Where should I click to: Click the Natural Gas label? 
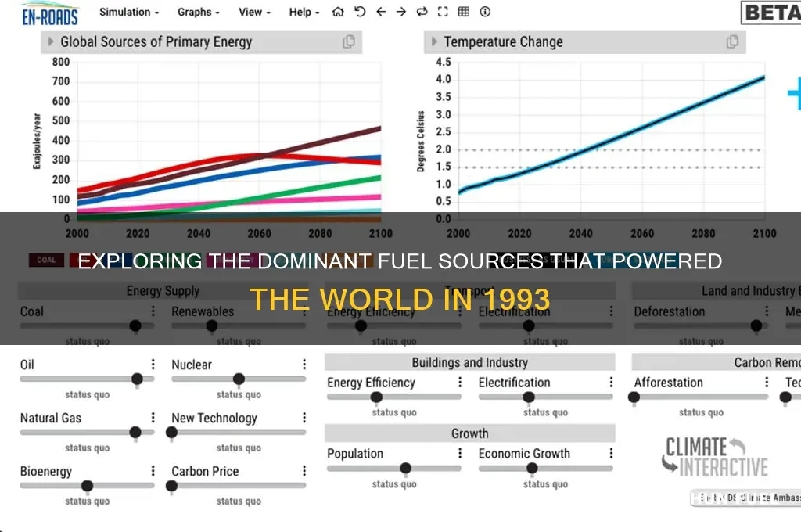pos(51,418)
